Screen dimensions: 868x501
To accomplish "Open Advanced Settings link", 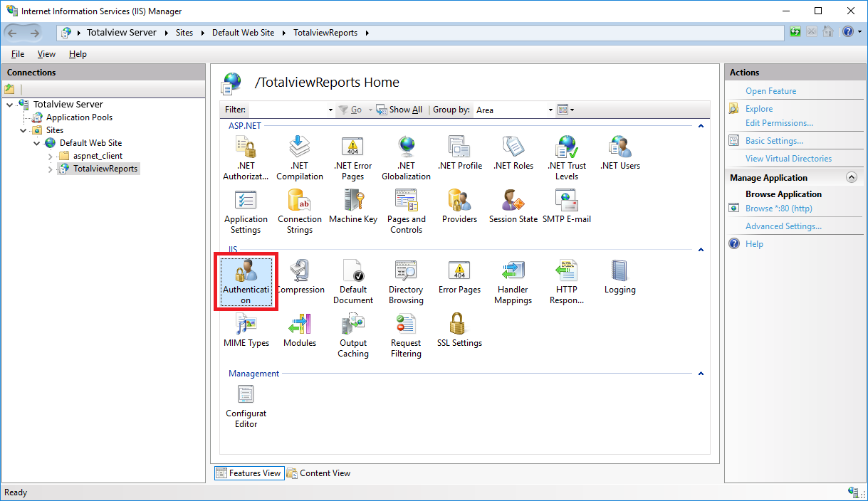I will (x=783, y=226).
